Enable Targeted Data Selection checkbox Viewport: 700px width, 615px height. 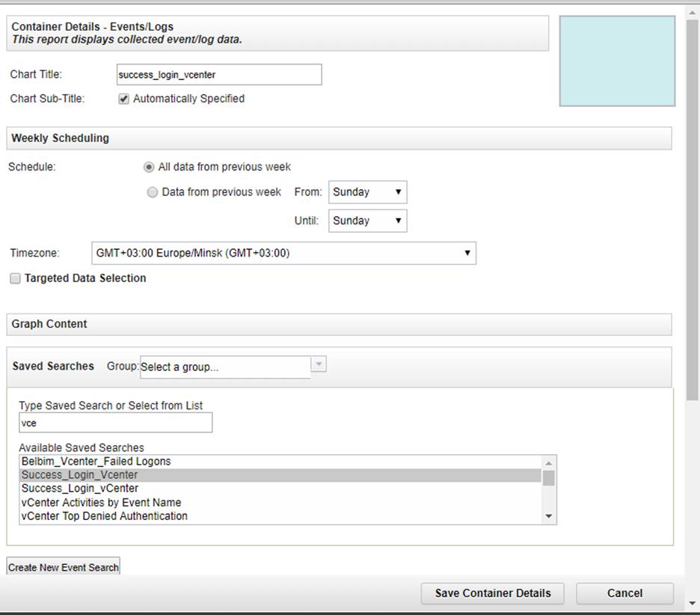tap(15, 278)
